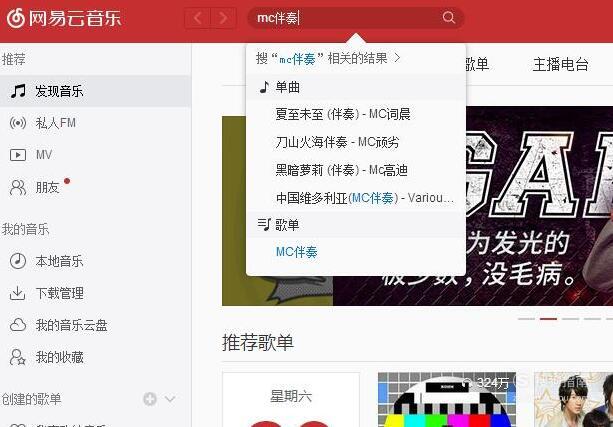613x427 pixels.
Task: Switch to the 主播电台 tab
Action: coord(560,65)
